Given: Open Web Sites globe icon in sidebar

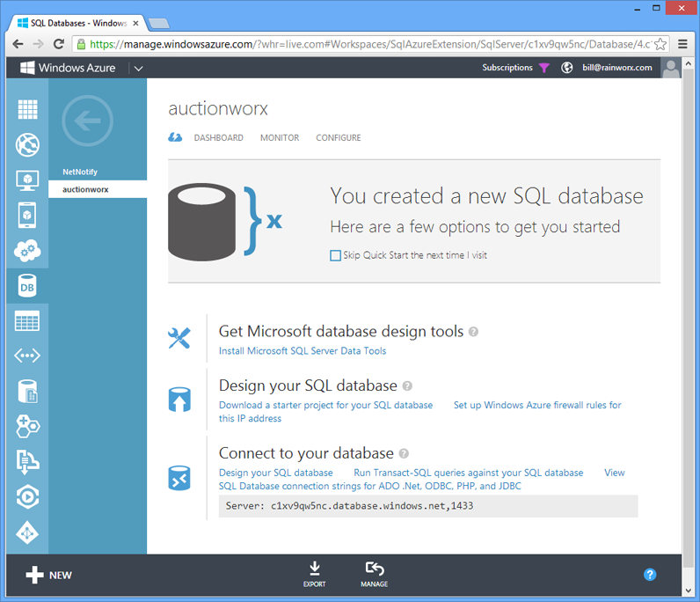Looking at the screenshot, I should coord(27,145).
